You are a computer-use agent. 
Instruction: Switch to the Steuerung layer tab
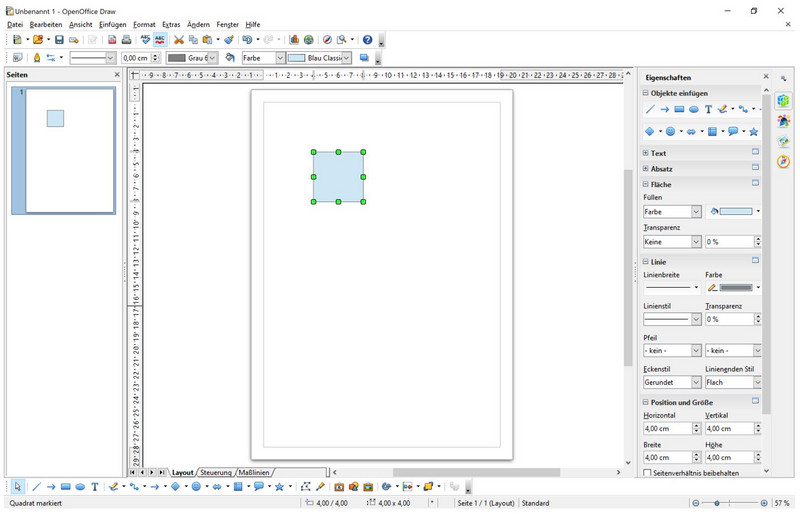coord(215,472)
